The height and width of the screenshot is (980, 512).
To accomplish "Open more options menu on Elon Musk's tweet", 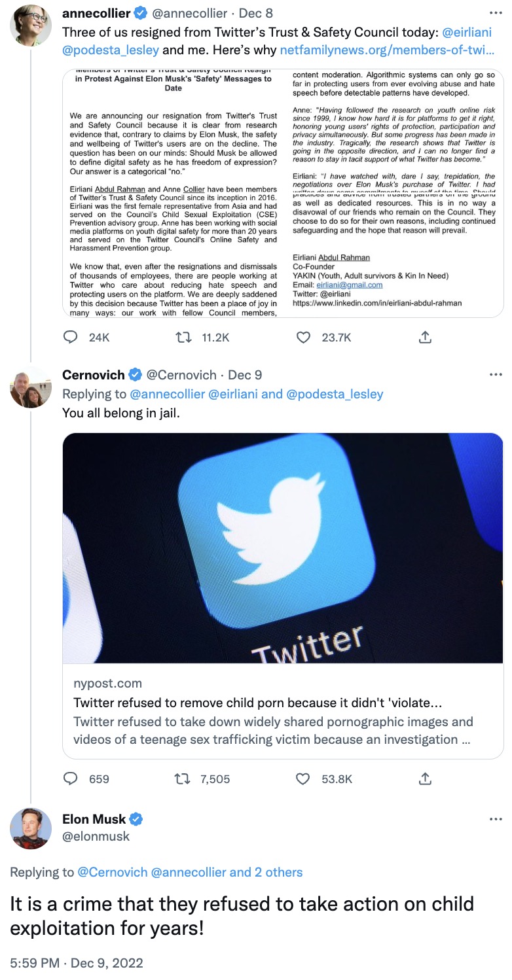I will [x=496, y=819].
